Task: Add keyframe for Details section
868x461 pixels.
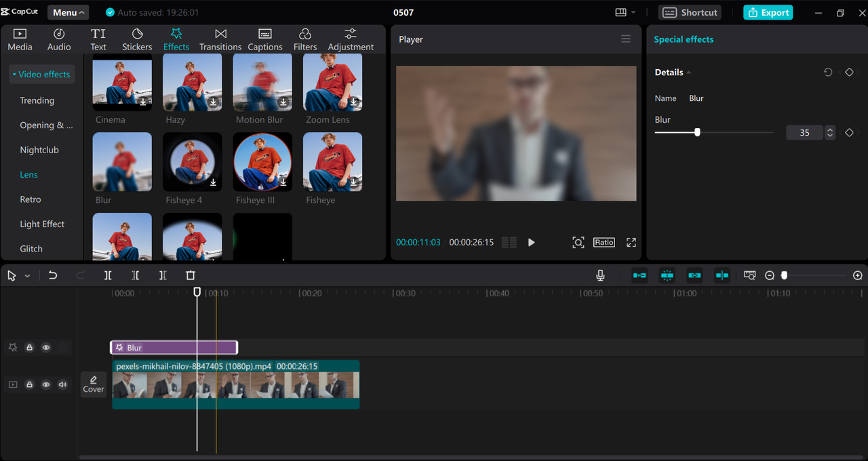Action: [x=849, y=73]
